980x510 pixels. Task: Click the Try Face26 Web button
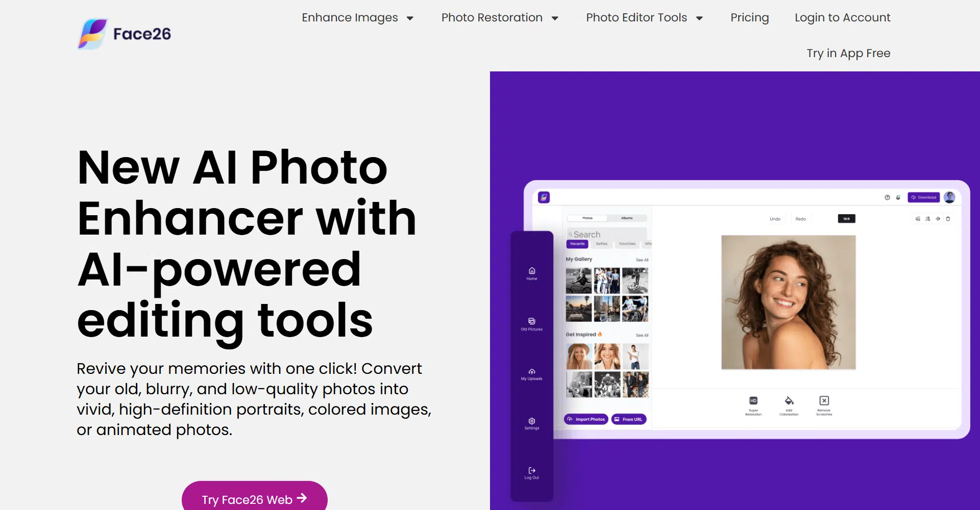(254, 497)
